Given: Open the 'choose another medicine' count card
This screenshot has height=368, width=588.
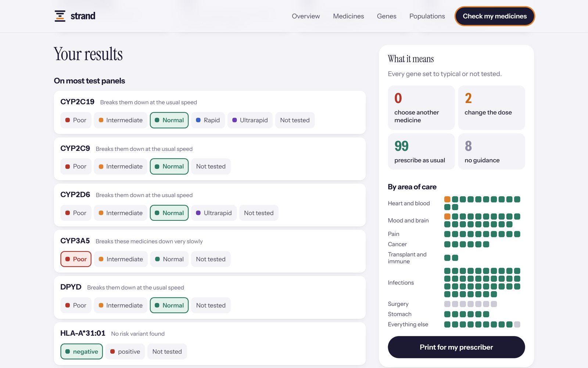Looking at the screenshot, I should [421, 108].
